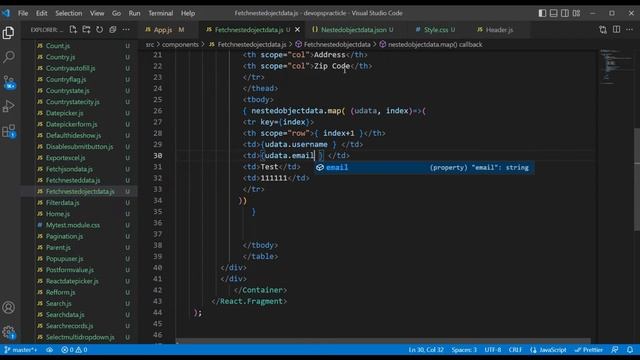640x360 pixels.
Task: Open notifications bell in status bar
Action: (630, 350)
